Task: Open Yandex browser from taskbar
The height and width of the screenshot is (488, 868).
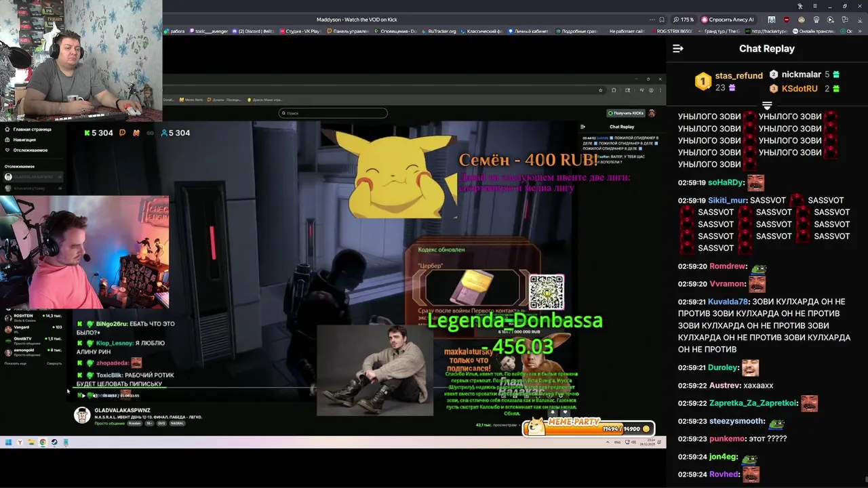Action: click(20, 442)
